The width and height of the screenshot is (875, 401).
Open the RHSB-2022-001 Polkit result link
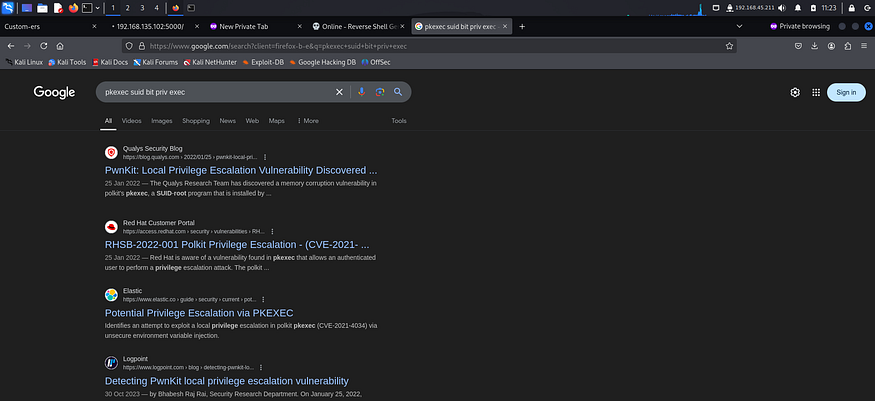click(x=237, y=245)
